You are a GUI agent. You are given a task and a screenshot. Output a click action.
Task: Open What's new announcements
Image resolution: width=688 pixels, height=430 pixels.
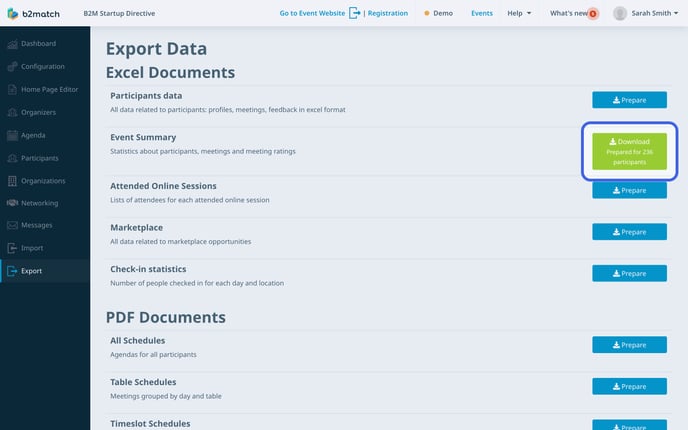tap(569, 13)
